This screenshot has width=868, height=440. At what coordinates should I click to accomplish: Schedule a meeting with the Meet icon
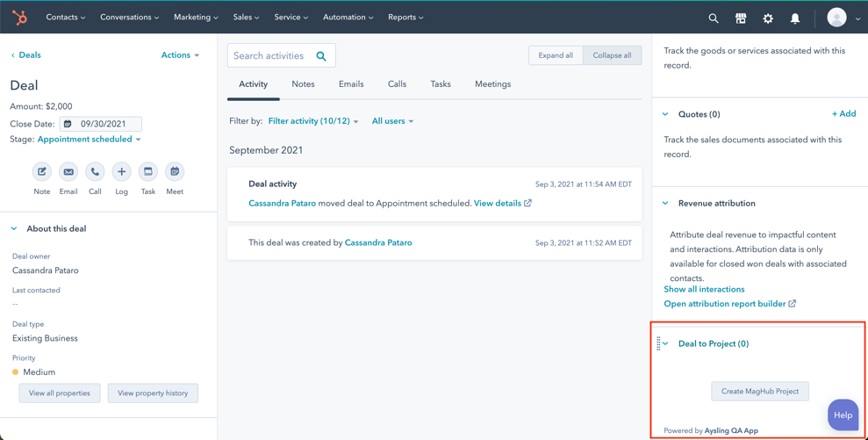175,172
